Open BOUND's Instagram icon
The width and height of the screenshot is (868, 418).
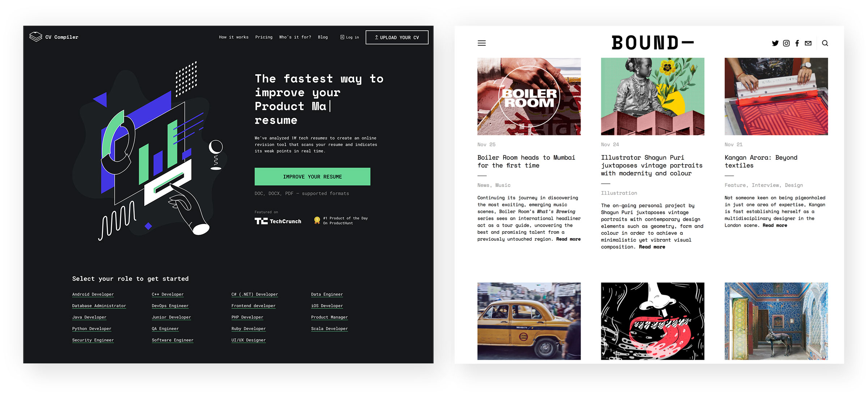click(786, 43)
